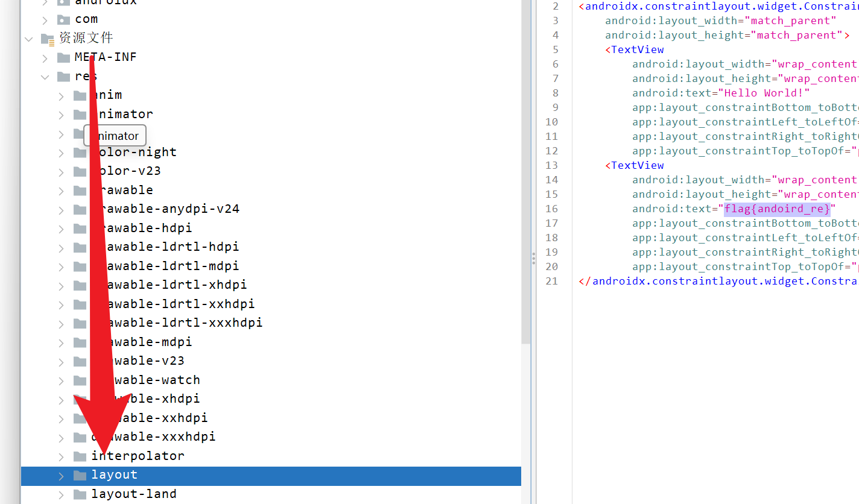Select the 资源文件 tree label

pos(86,38)
